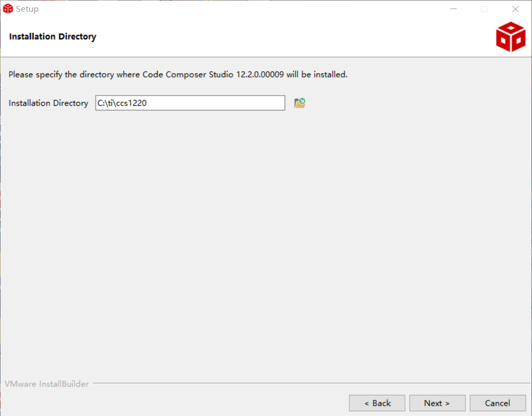The height and width of the screenshot is (416, 532).
Task: Click the empty gray dialog body area
Action: pos(265,239)
